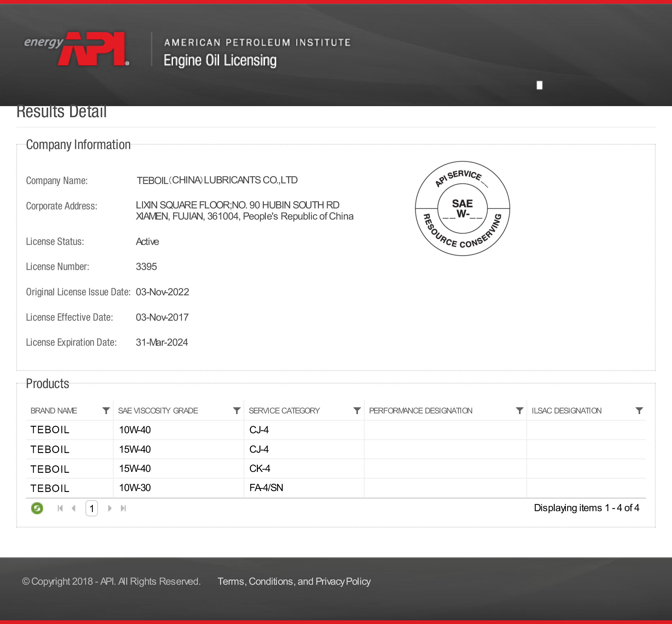Open the ILSAC Designation column filter
This screenshot has width=672, height=624.
click(x=639, y=411)
